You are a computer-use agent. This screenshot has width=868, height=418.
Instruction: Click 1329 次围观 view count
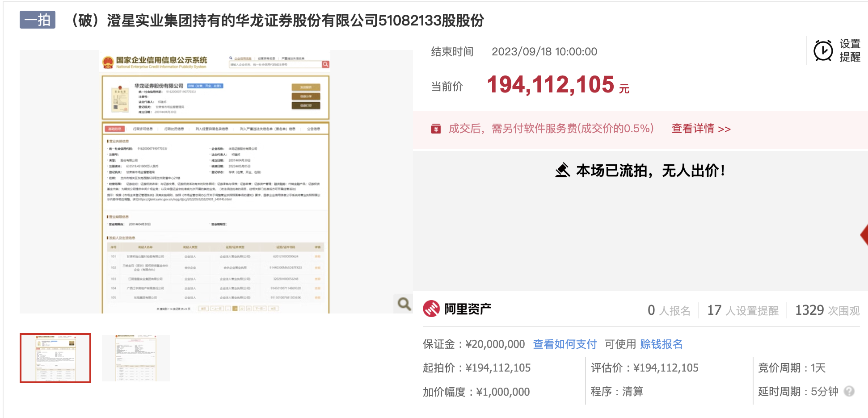827,310
